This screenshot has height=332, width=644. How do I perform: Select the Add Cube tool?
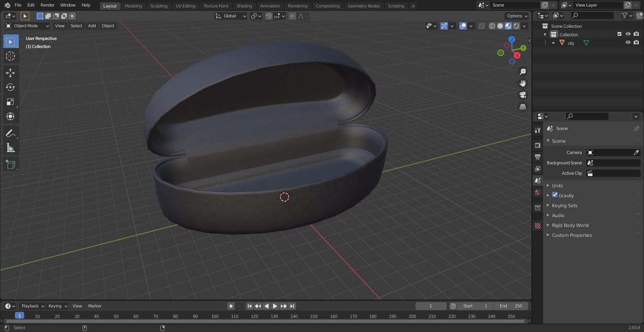coord(10,165)
